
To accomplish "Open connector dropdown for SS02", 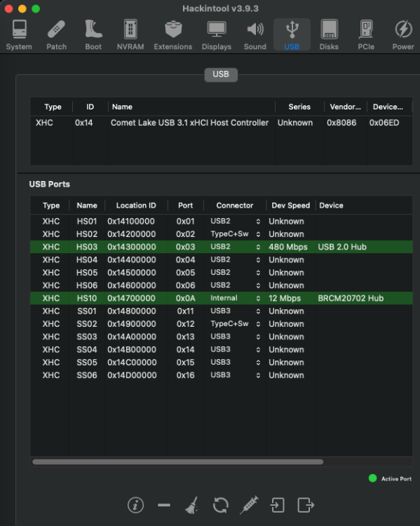I will coord(258,324).
